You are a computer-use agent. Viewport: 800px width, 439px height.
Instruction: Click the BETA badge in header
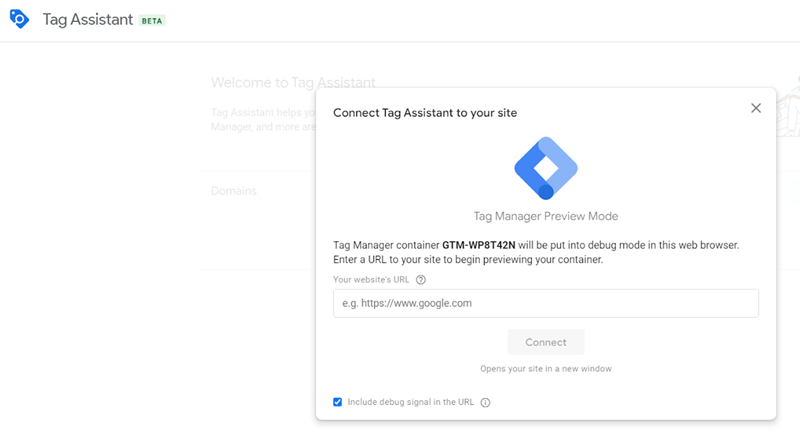[152, 21]
